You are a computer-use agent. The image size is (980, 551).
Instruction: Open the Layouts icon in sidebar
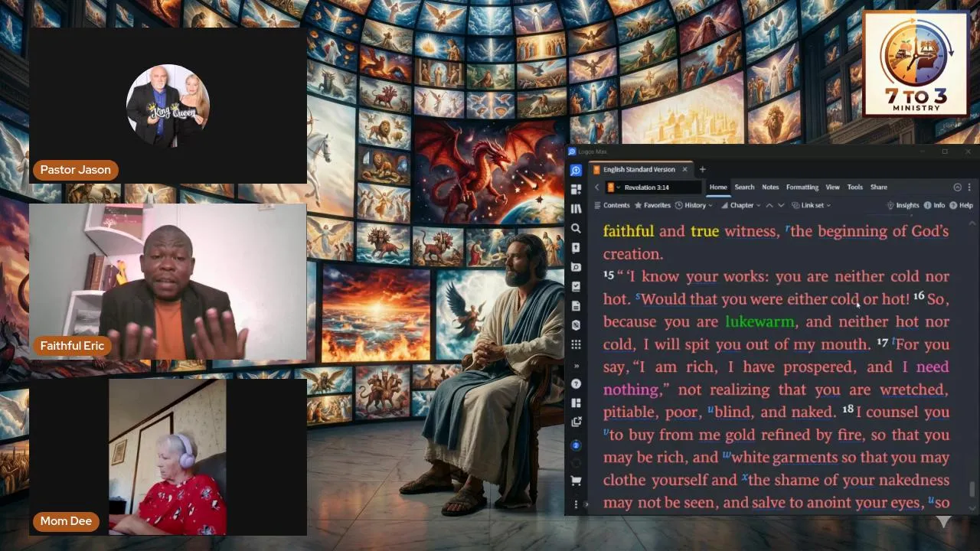coord(576,403)
